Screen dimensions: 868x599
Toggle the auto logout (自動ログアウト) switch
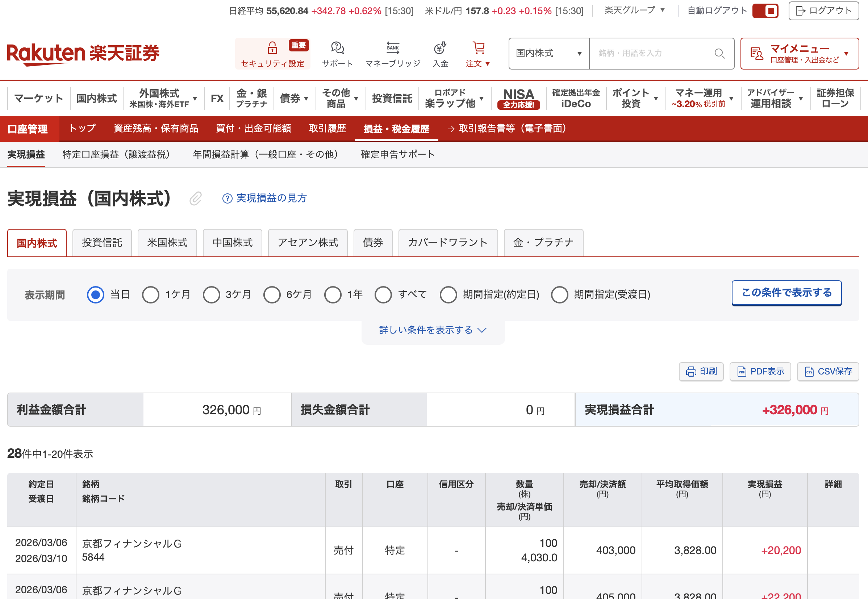point(765,11)
